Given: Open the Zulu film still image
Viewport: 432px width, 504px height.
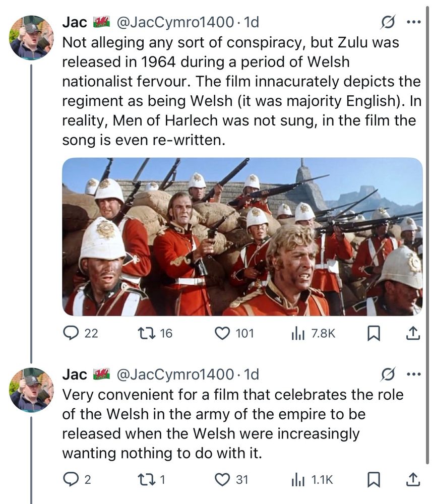Looking at the screenshot, I should (x=242, y=236).
